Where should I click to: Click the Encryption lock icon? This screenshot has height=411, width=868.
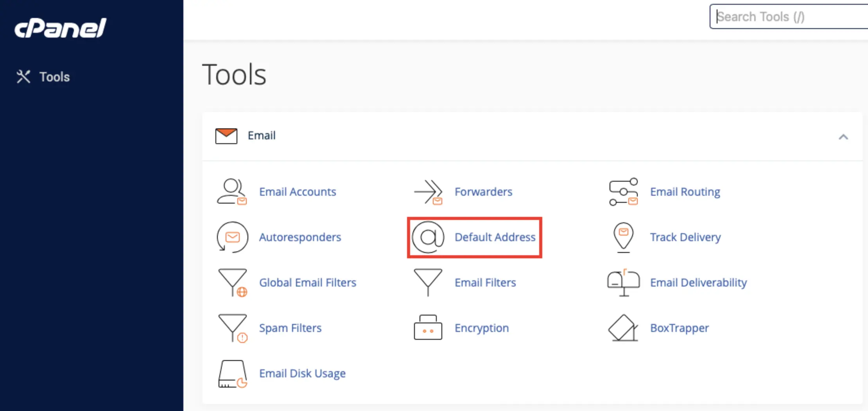tap(428, 327)
